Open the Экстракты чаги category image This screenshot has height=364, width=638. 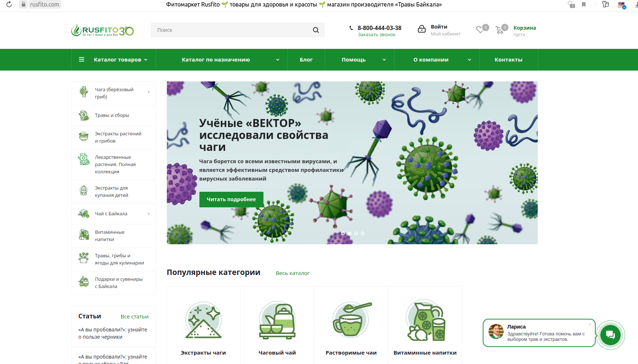point(203,320)
